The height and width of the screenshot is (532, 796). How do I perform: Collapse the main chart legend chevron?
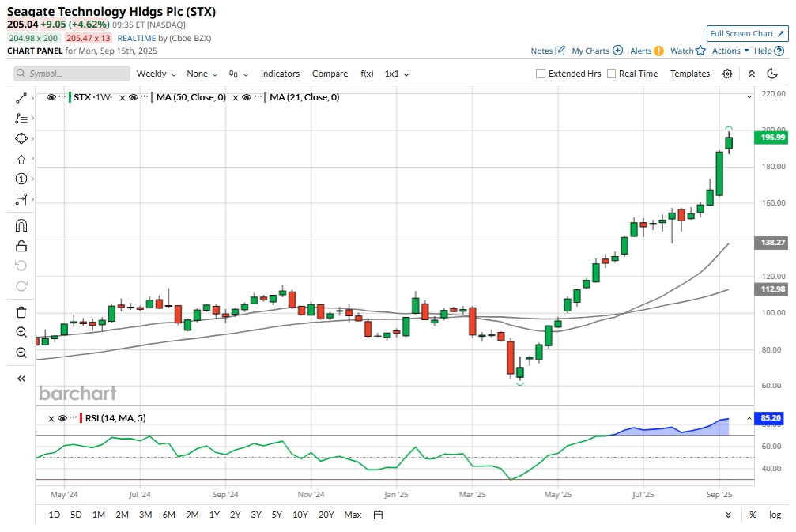[x=749, y=97]
